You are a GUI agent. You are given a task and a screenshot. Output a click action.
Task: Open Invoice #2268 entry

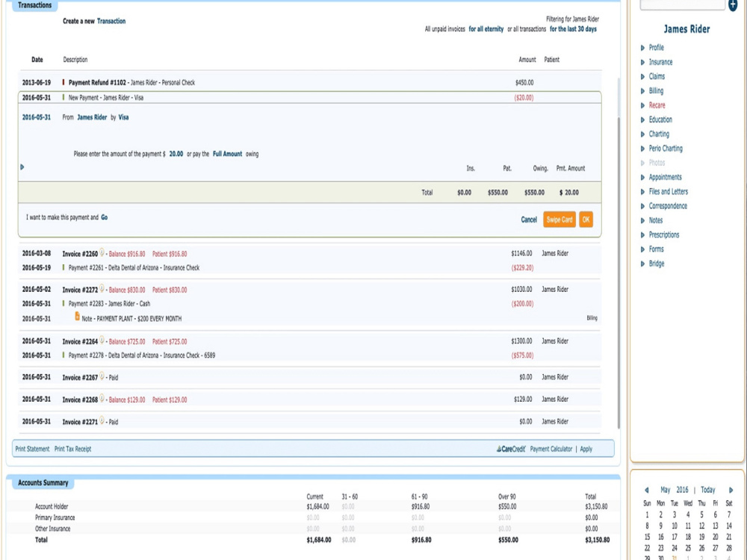[80, 399]
